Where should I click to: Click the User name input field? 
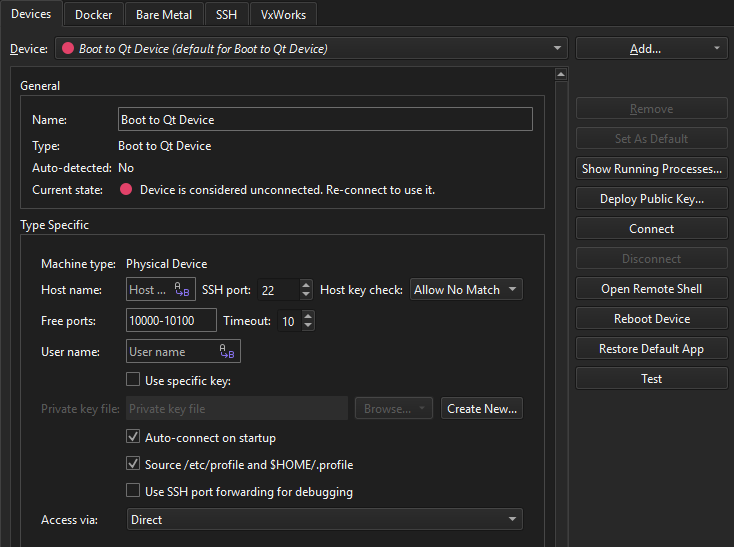pyautogui.click(x=183, y=351)
